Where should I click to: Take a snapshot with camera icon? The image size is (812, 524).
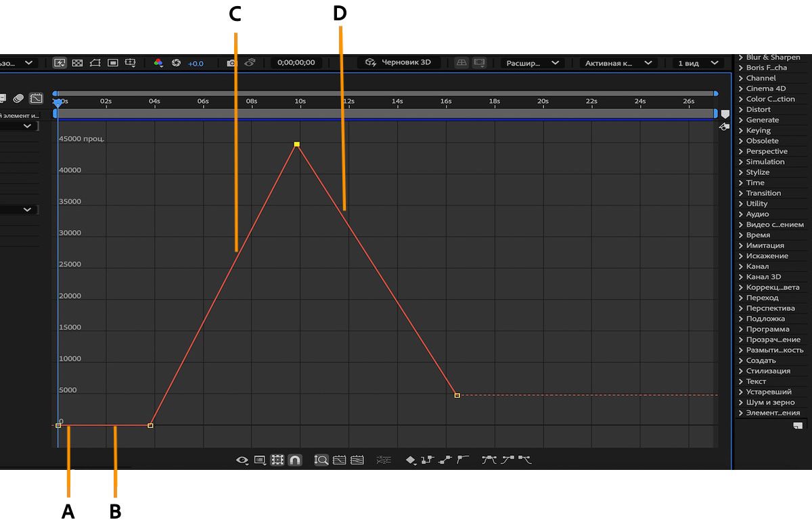tap(231, 63)
